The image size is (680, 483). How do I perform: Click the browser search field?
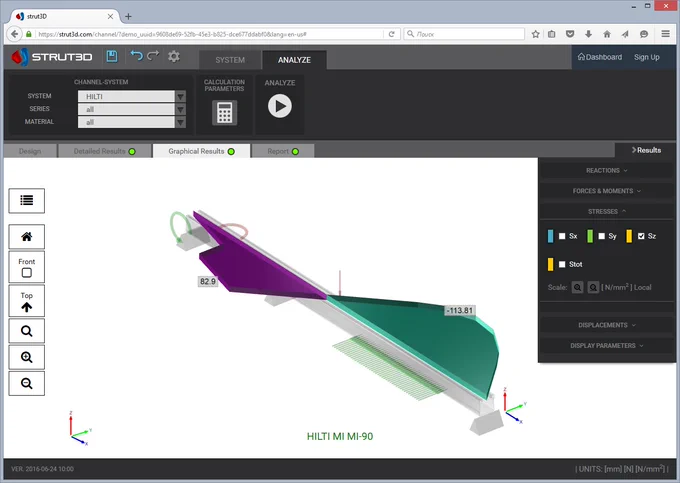pos(464,34)
